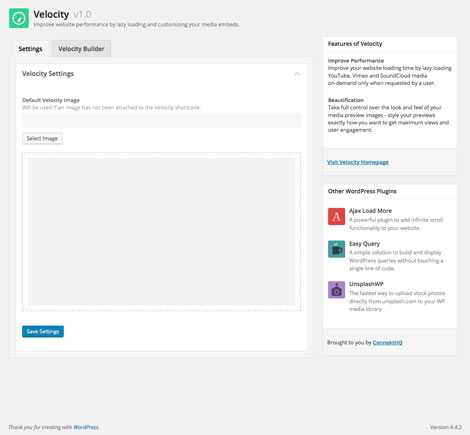Open the red Ajax Load More plugin icon
470x435 pixels.
tap(336, 216)
